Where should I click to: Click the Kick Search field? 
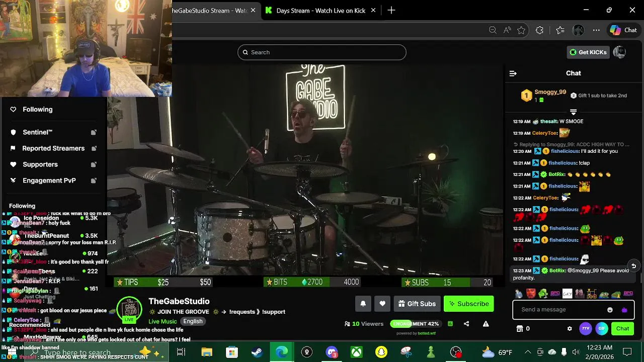click(x=322, y=52)
